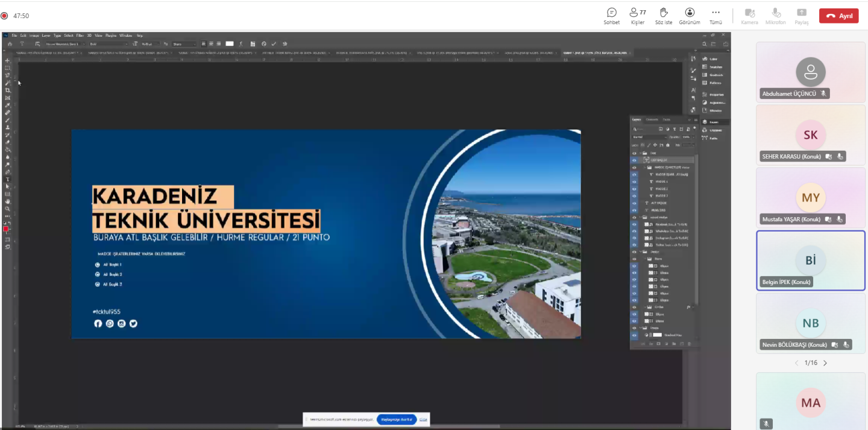Screen dimensions: 868x430
Task: Right align the text
Action: point(219,44)
